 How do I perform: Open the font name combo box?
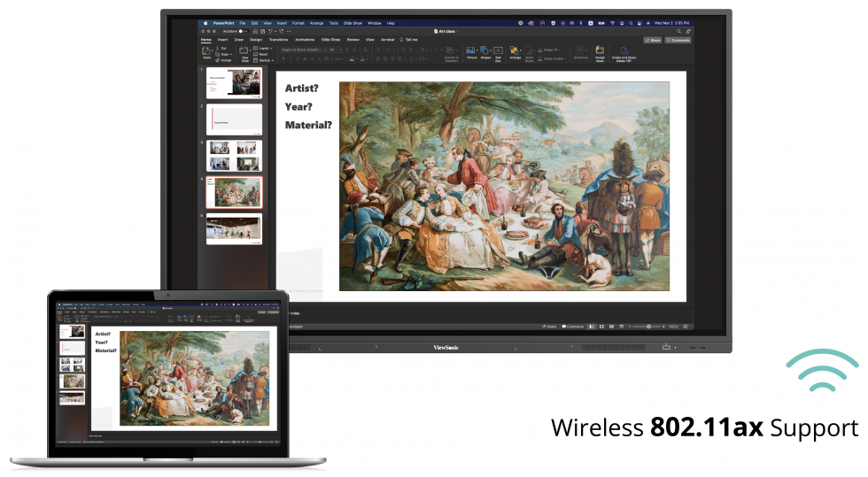[303, 50]
